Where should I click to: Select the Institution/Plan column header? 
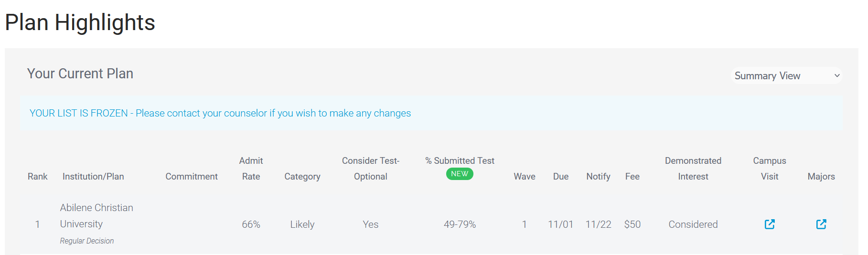(x=93, y=176)
